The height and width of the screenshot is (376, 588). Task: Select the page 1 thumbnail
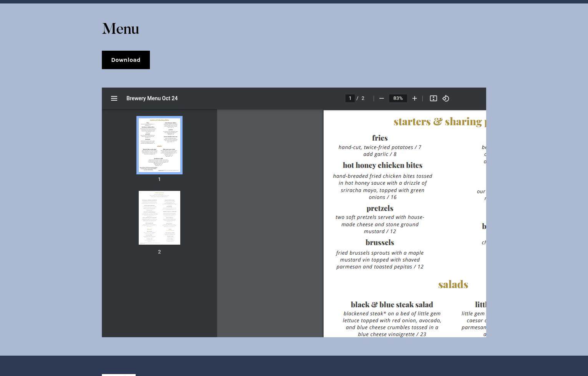(159, 145)
